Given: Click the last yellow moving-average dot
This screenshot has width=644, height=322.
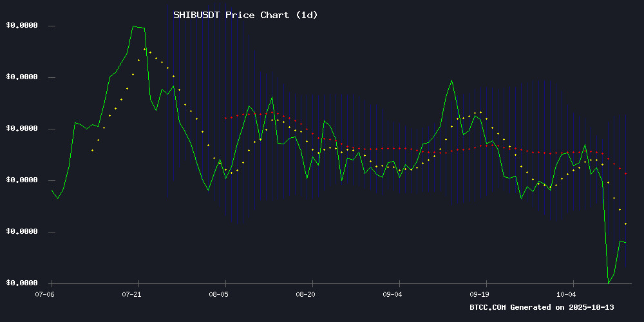Looking at the screenshot, I should click(625, 223).
